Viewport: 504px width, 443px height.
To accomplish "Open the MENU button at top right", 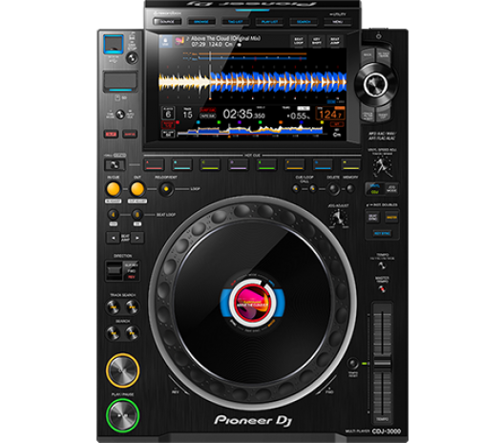I will [338, 22].
